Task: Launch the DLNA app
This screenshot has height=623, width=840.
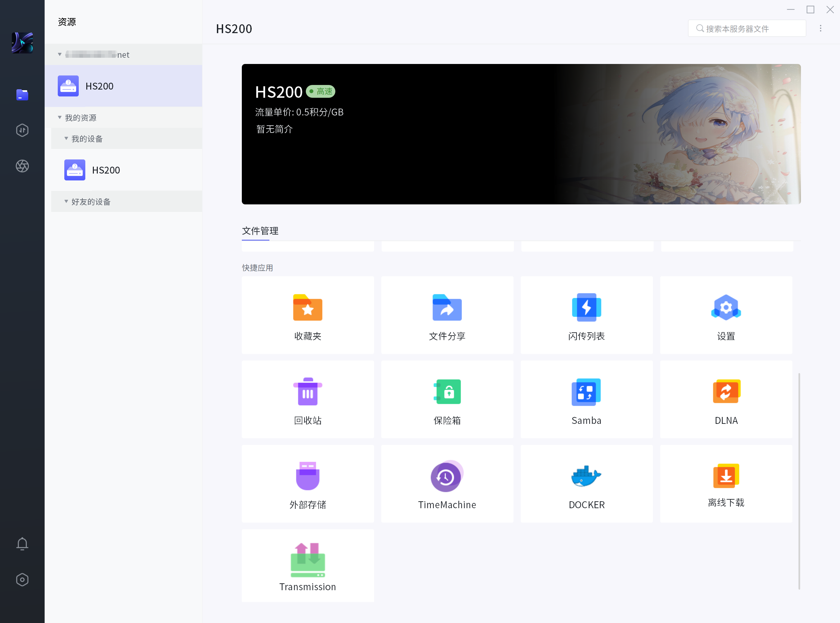Action: tap(726, 399)
